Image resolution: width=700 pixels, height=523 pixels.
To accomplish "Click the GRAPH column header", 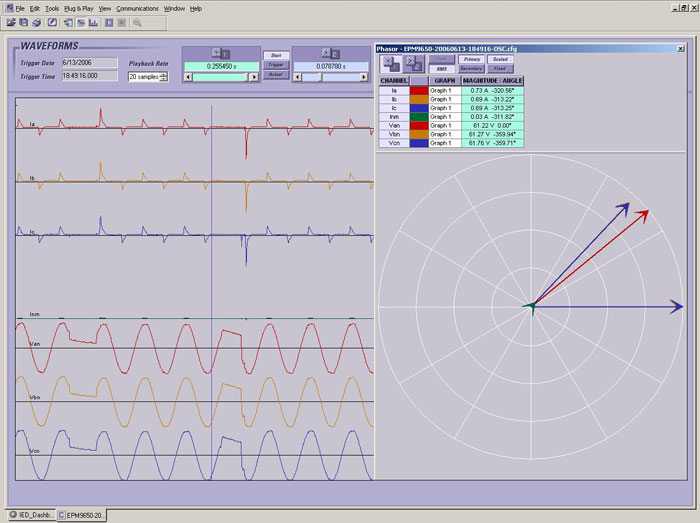I will tap(445, 81).
